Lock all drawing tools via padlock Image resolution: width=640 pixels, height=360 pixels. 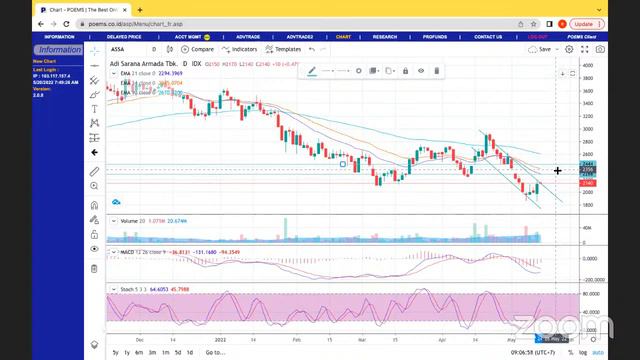[x=94, y=234]
